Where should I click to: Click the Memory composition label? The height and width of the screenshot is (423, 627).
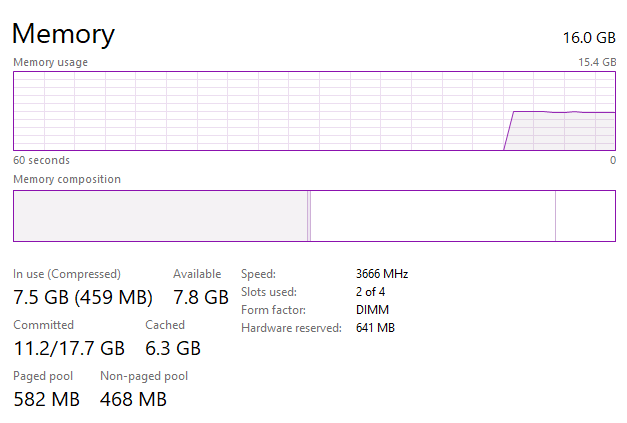(67, 179)
